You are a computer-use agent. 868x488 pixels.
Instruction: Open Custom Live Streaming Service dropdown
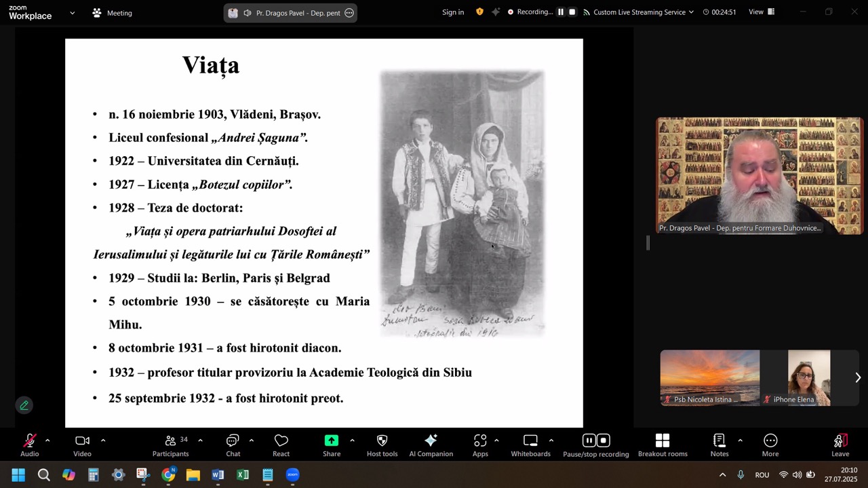point(643,12)
